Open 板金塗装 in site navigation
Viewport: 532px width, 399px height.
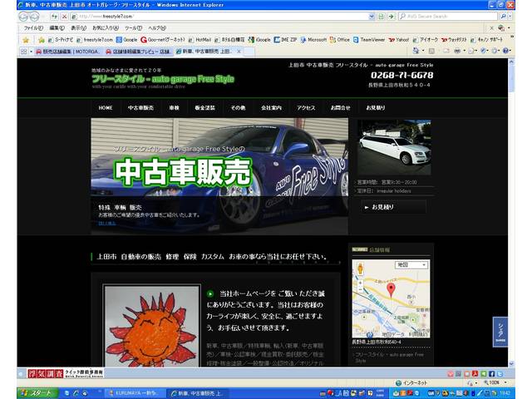205,108
